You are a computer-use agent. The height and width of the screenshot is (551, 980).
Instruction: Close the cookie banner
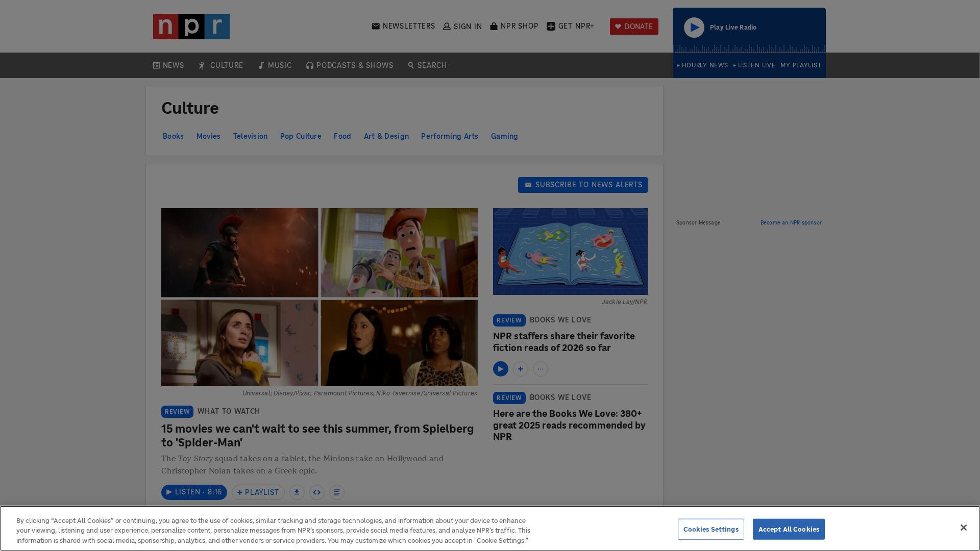964,528
